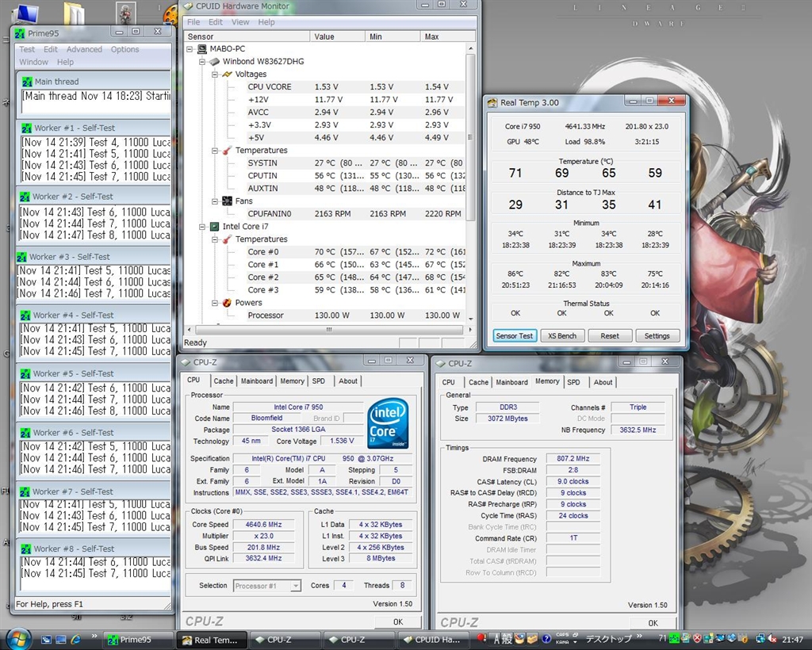Click the Voltages lightning icon in Hardware Monitor
This screenshot has height=650, width=812.
(x=228, y=75)
